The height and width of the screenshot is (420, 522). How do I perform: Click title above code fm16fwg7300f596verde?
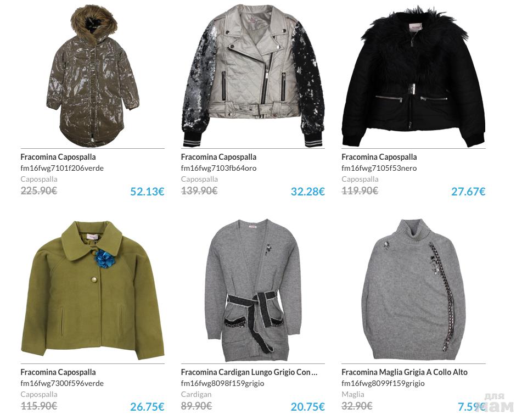(58, 372)
